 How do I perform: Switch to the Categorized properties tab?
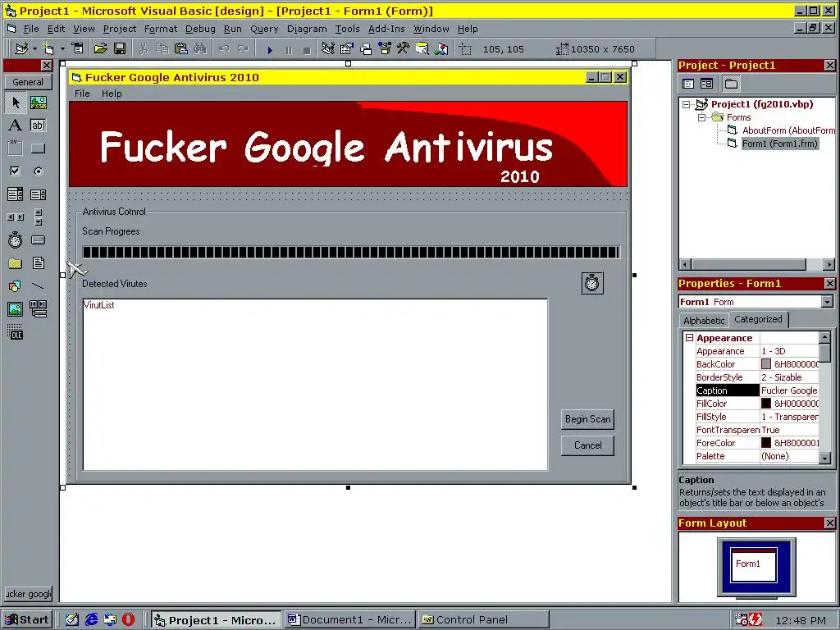[758, 319]
